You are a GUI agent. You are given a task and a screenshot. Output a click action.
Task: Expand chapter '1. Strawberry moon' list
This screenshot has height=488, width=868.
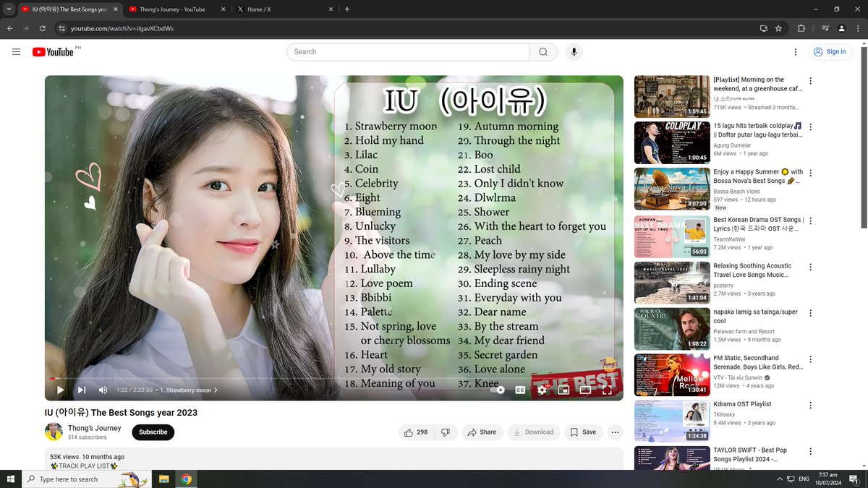pos(189,390)
